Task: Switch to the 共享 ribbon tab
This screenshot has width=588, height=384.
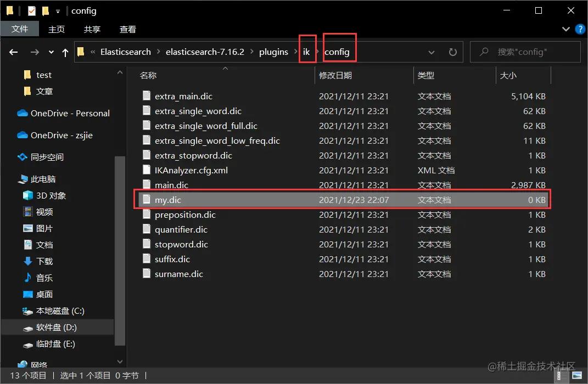Action: 92,29
